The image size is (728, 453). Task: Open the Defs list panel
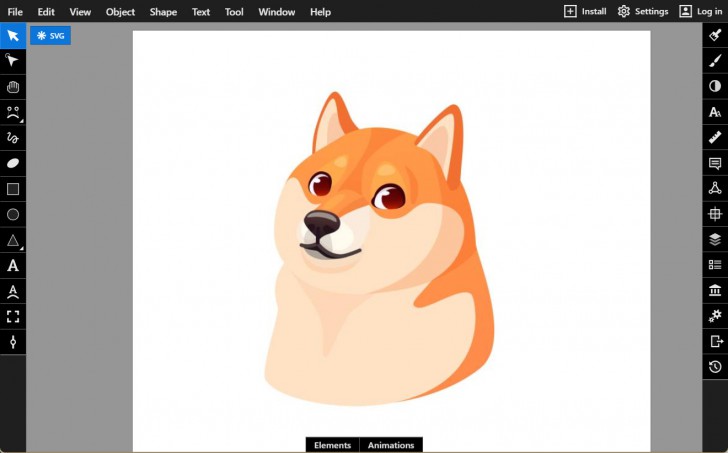(x=715, y=265)
